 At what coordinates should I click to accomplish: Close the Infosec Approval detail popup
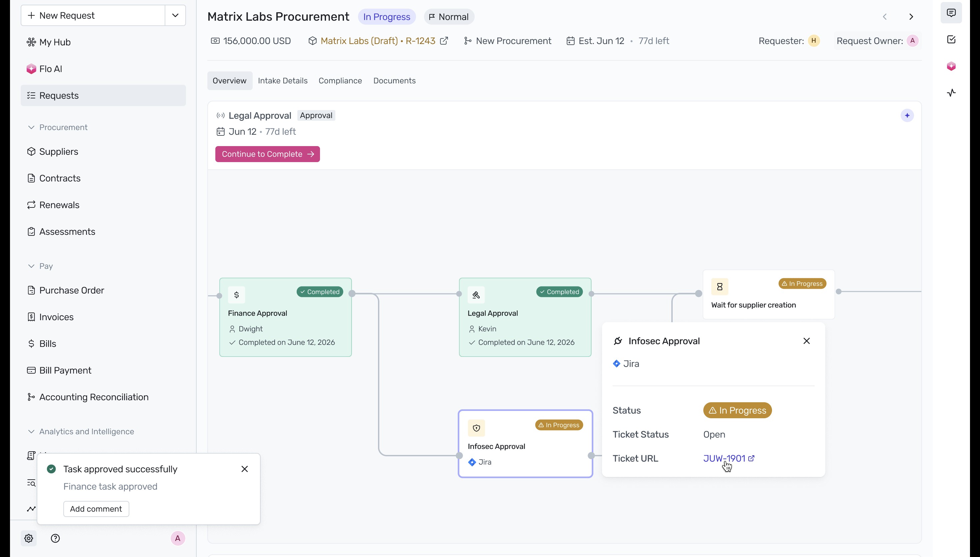(x=806, y=341)
